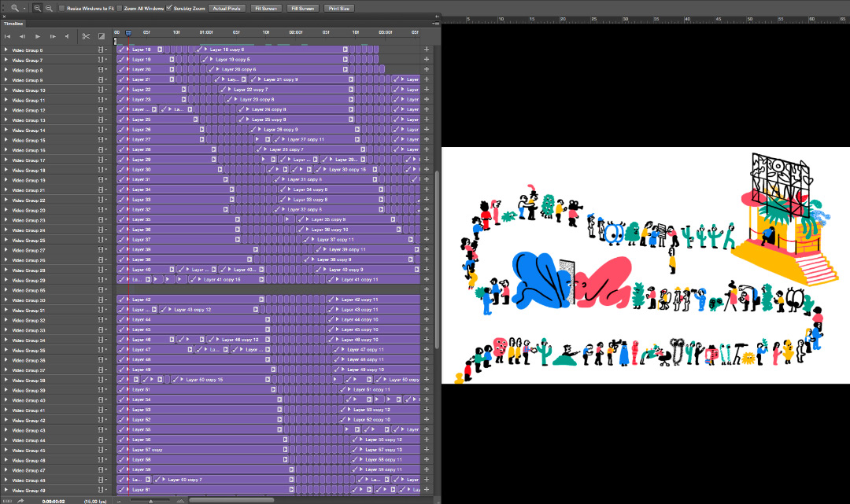850x504 pixels.
Task: Click the timeline zoom slider handle
Action: tap(151, 500)
